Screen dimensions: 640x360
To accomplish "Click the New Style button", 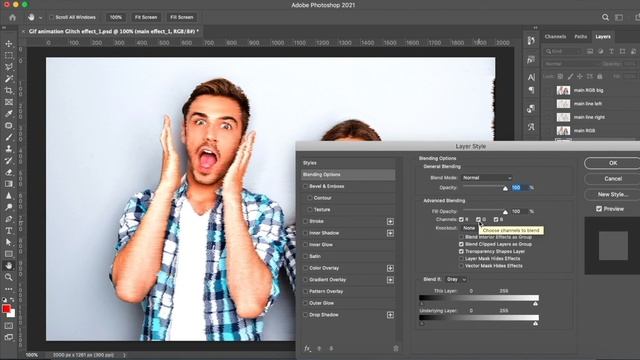I will (x=613, y=195).
